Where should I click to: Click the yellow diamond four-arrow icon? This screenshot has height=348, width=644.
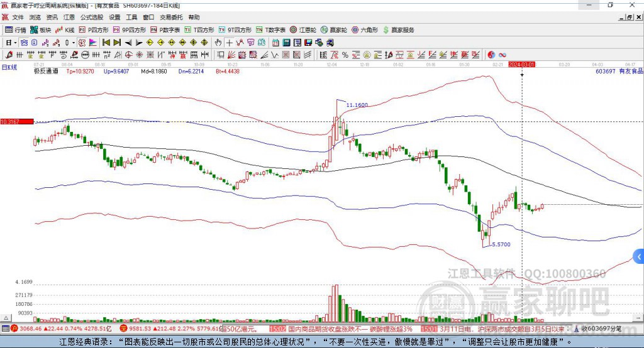pyautogui.click(x=194, y=43)
